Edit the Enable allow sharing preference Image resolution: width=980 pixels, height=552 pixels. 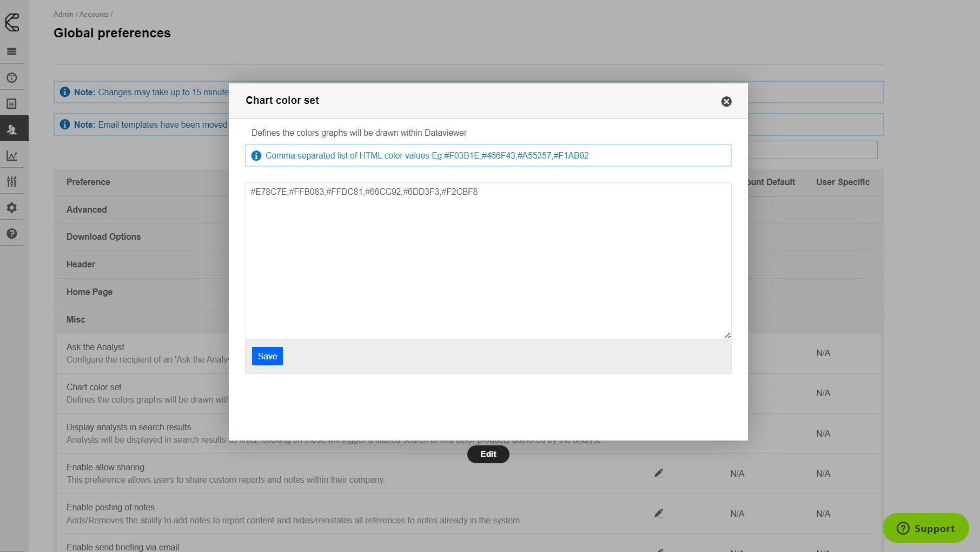(x=658, y=474)
